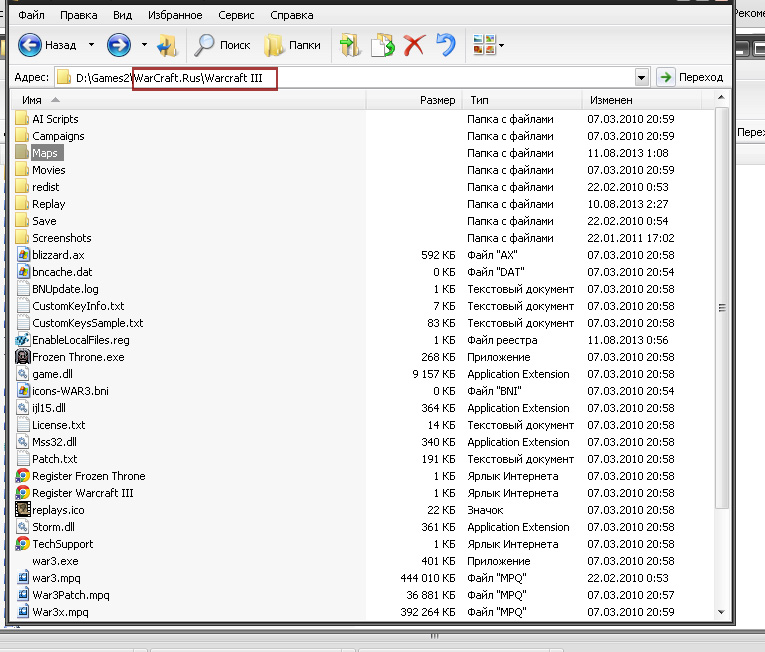This screenshot has width=765, height=652.
Task: Select the Campaigns folder icon
Action: coord(22,136)
